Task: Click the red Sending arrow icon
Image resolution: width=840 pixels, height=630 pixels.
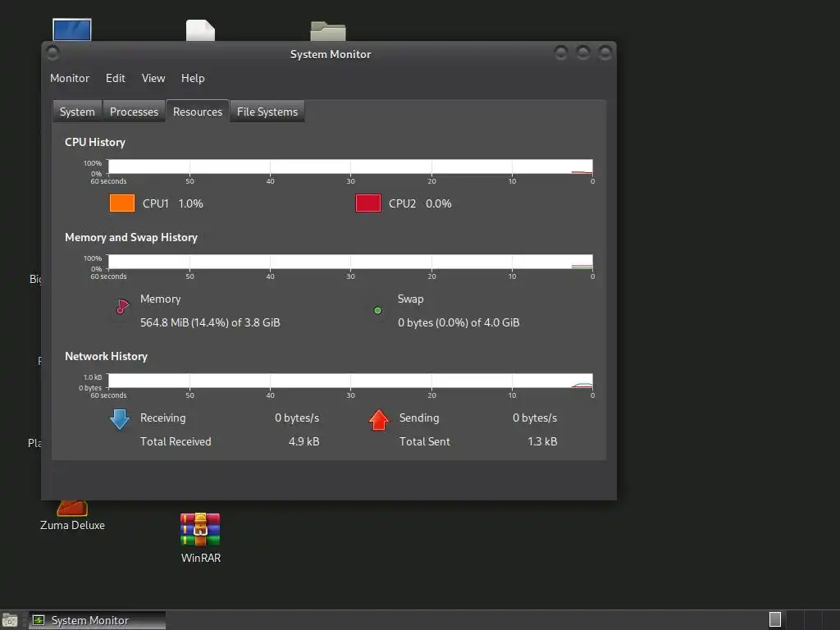Action: (x=379, y=419)
